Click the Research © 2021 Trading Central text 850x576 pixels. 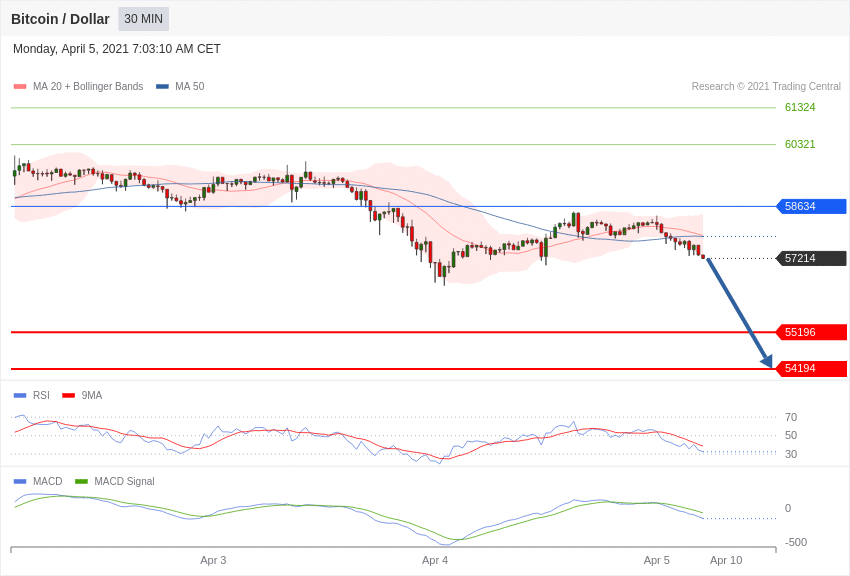click(x=766, y=87)
